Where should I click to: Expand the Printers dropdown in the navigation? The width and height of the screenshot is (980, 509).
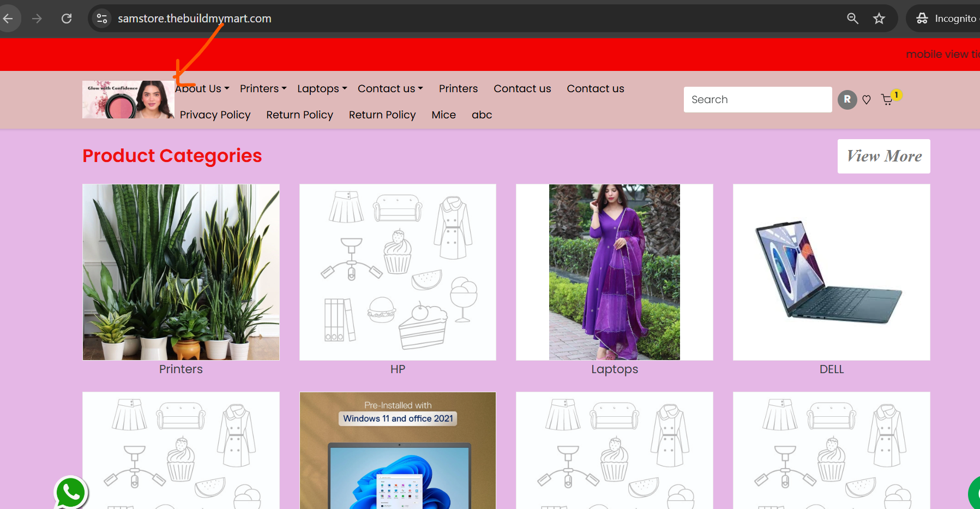click(263, 88)
